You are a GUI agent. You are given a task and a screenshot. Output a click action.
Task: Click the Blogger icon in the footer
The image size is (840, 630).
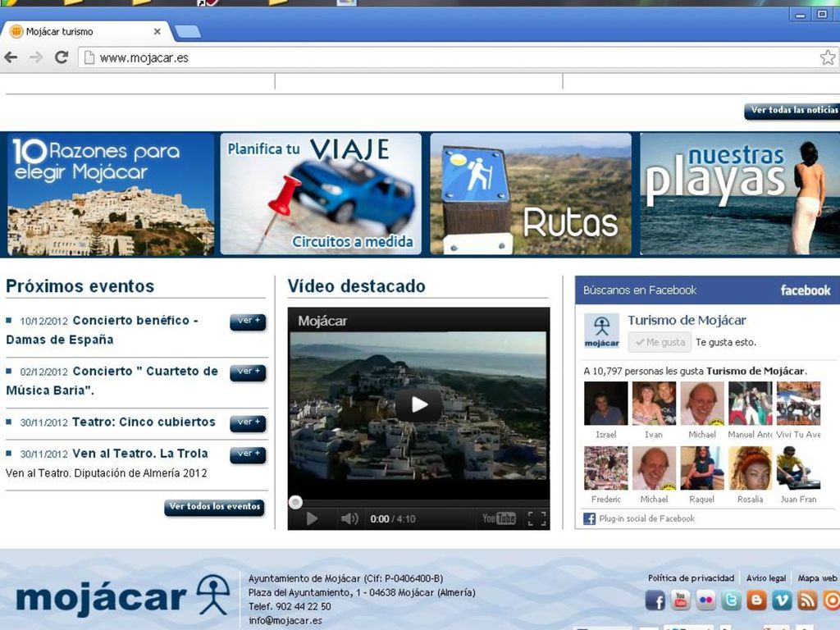[x=756, y=600]
